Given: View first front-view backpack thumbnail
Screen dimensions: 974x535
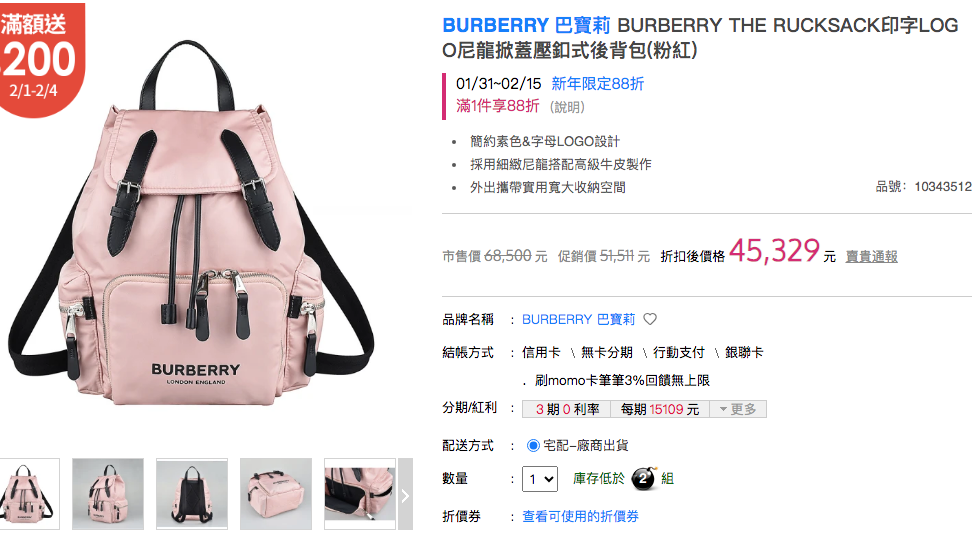Looking at the screenshot, I should tap(29, 495).
